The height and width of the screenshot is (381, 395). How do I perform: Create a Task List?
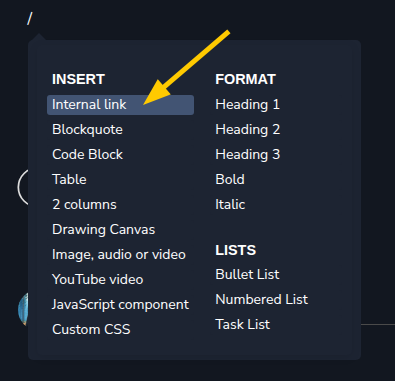tap(243, 325)
